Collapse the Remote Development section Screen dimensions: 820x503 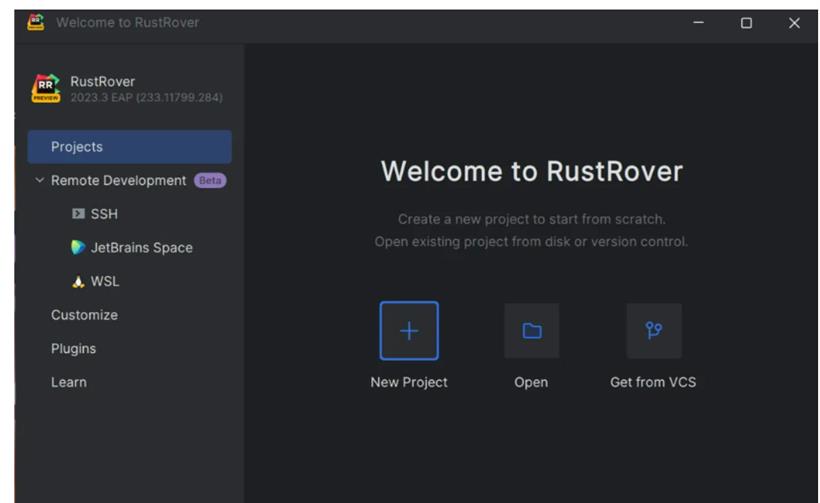pyautogui.click(x=39, y=180)
